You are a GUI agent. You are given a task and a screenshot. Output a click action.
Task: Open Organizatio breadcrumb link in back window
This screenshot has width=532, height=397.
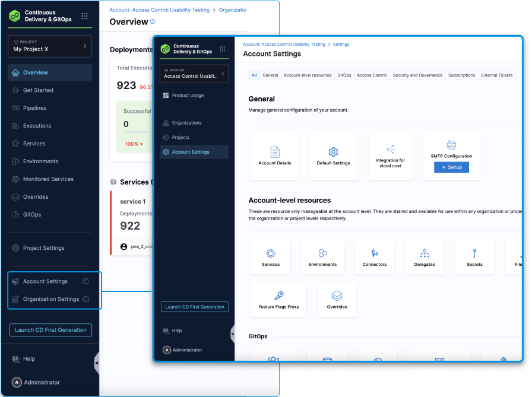232,10
